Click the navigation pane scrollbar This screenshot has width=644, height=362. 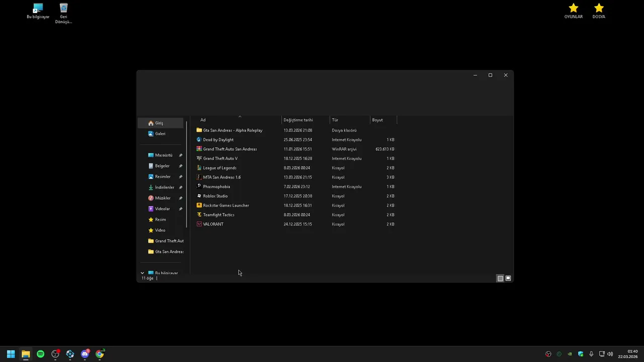pos(187,174)
